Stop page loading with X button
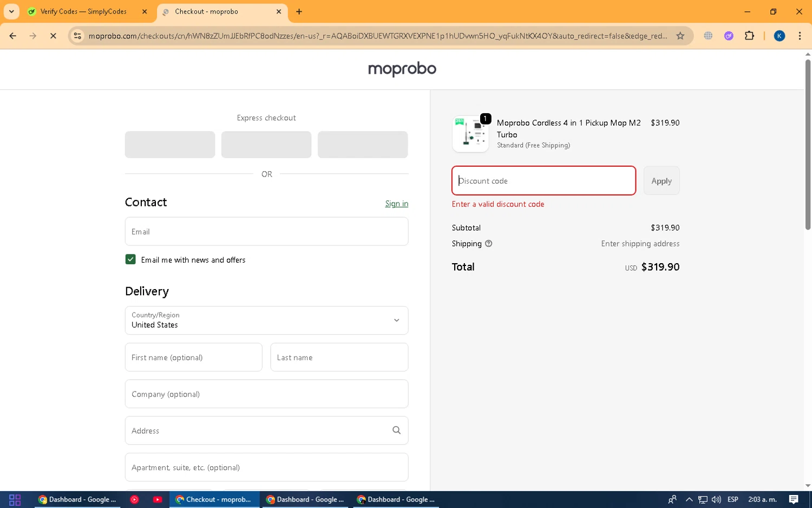 coord(53,36)
